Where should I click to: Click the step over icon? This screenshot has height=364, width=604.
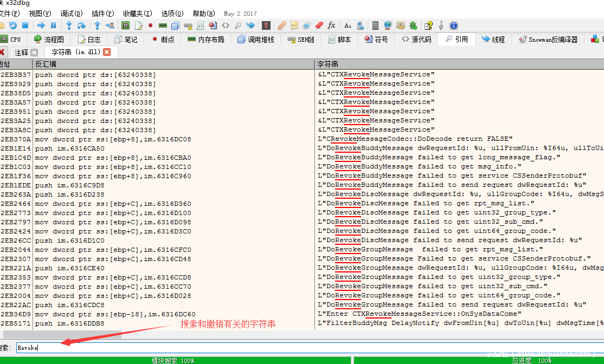tap(81, 25)
